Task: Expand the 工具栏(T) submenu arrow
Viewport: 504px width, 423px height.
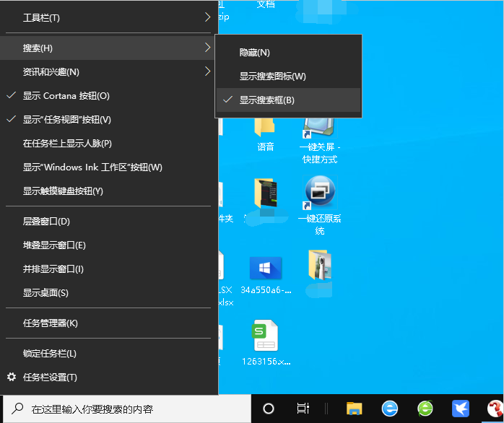Action: (208, 17)
